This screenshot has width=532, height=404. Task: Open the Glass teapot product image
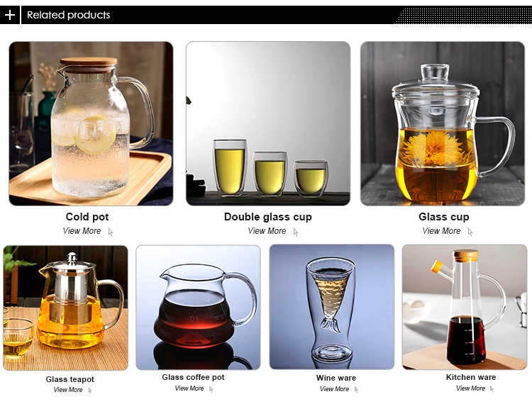(x=66, y=308)
